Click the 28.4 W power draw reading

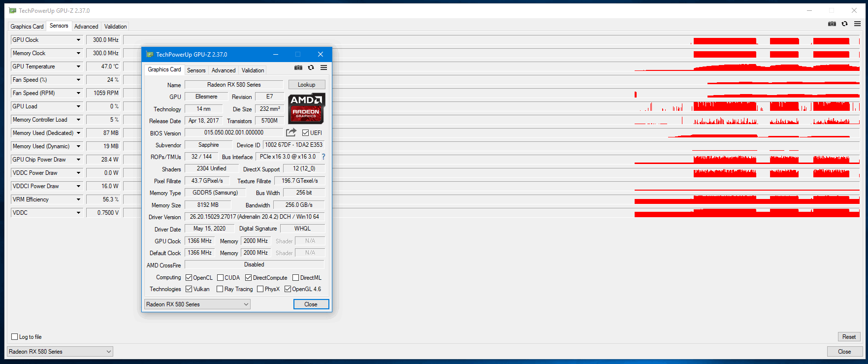103,160
